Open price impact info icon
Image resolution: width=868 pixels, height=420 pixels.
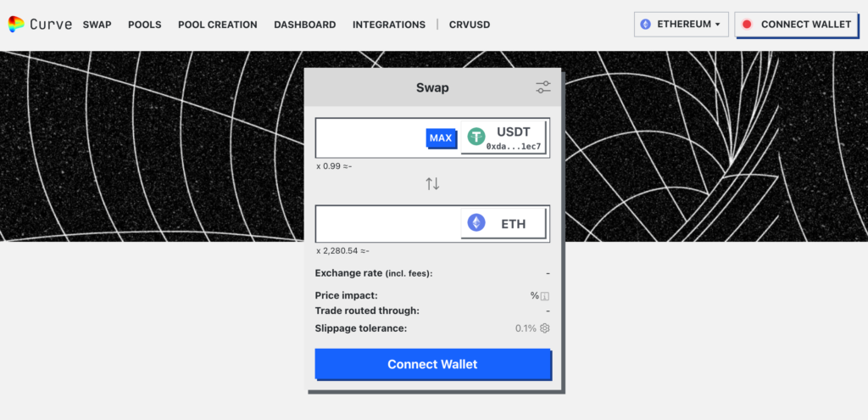pyautogui.click(x=545, y=296)
